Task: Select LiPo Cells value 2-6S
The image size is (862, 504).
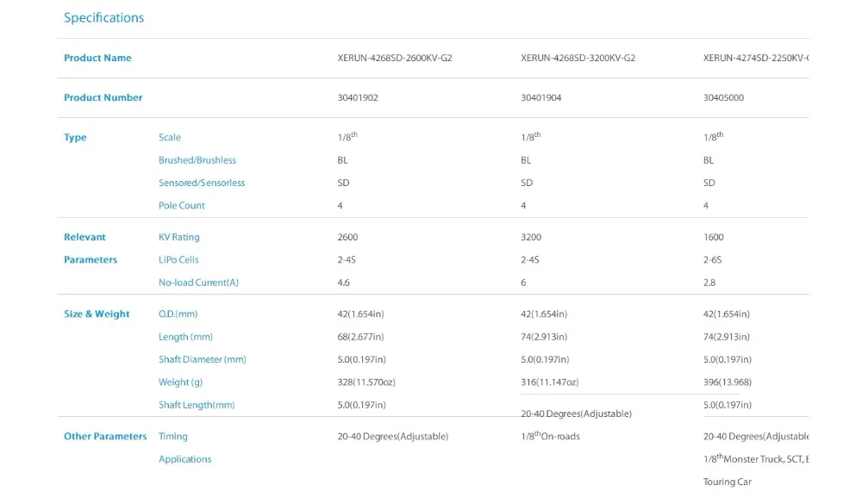Action: click(713, 259)
